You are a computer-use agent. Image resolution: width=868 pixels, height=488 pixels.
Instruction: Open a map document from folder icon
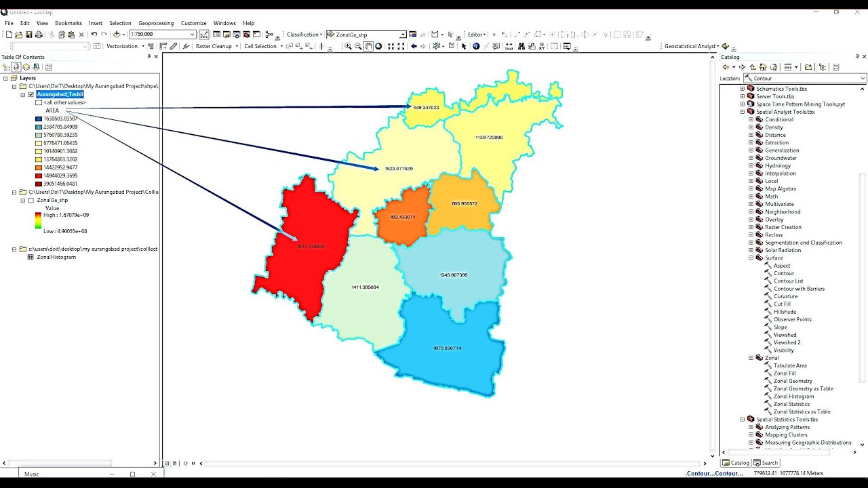click(19, 34)
